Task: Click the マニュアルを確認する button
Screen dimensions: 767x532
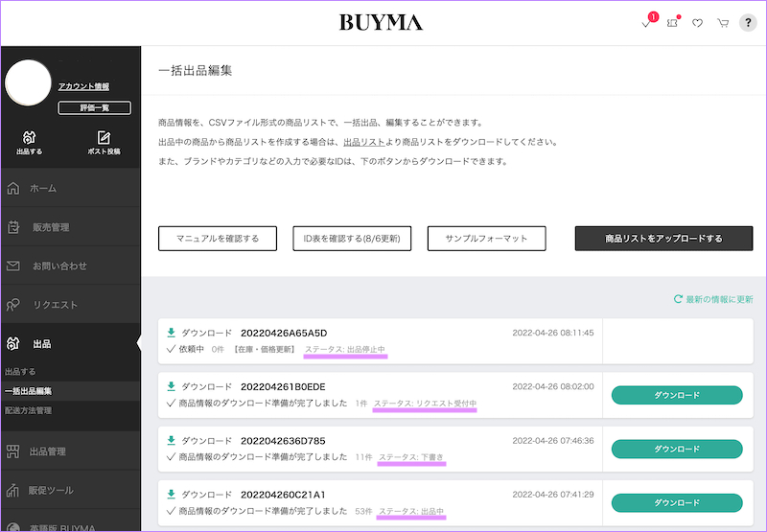Action: (217, 239)
